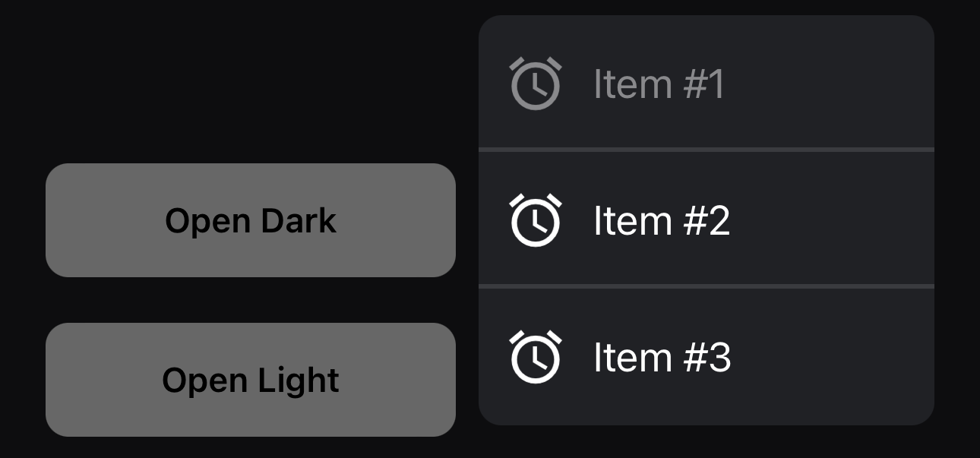The width and height of the screenshot is (980, 458).
Task: Click the alarm clock icon beside Item #2
Action: point(535,220)
